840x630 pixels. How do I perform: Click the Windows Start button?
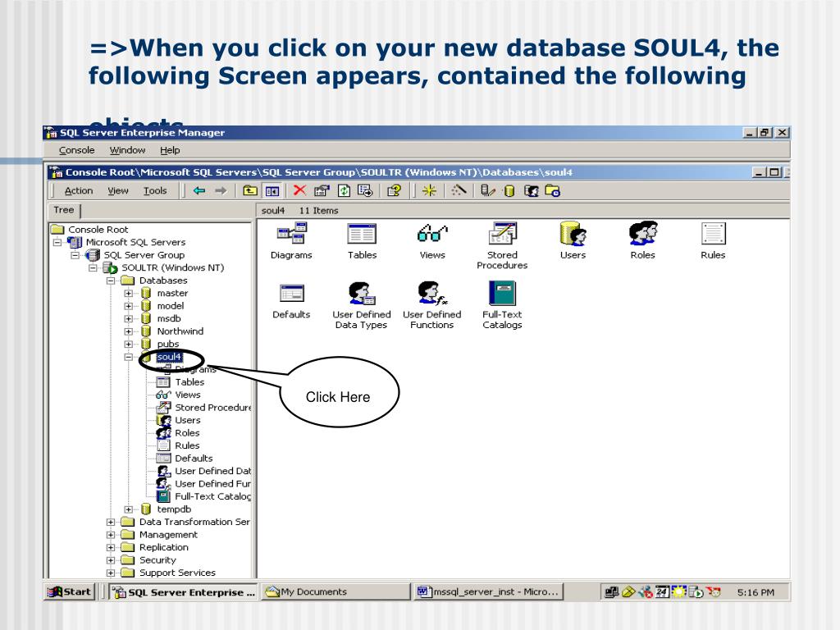pyautogui.click(x=70, y=592)
